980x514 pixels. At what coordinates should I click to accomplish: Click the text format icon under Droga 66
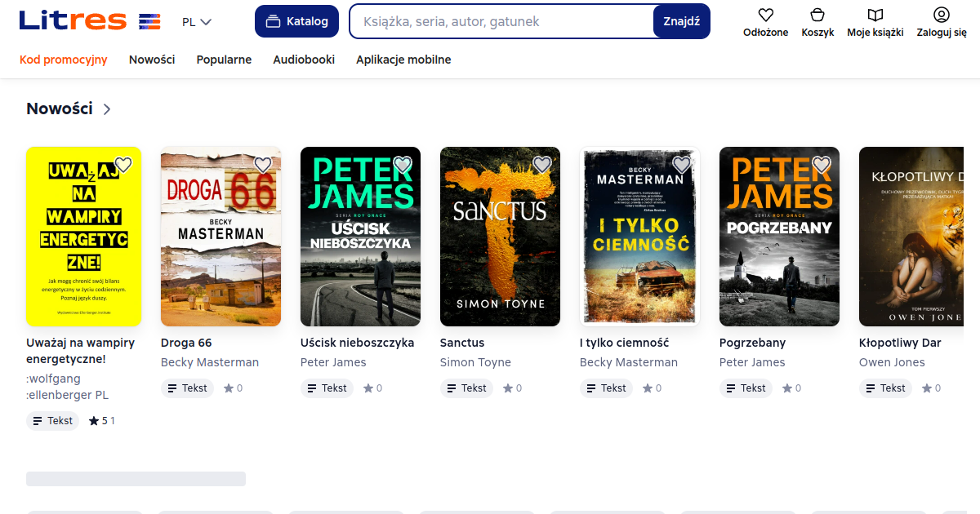point(172,388)
